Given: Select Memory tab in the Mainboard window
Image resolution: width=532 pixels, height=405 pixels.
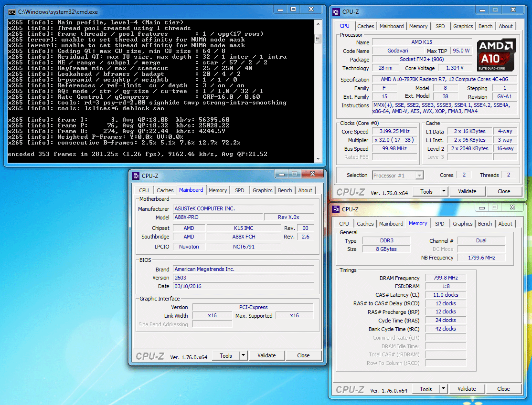Looking at the screenshot, I should [x=217, y=190].
